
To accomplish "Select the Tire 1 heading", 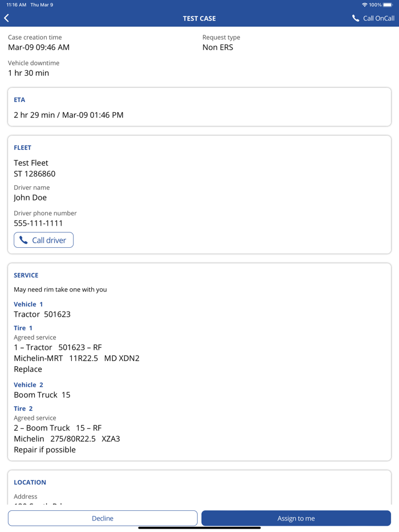I will (23, 328).
